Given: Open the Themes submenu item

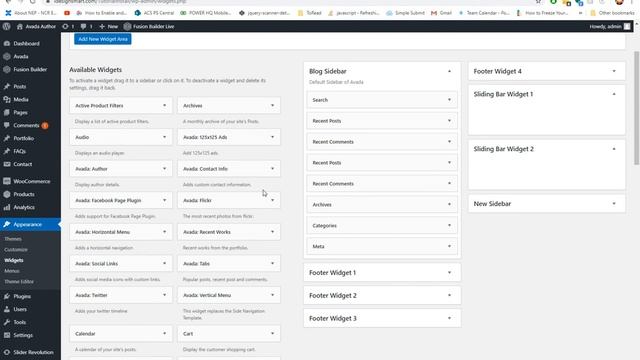Looking at the screenshot, I should pos(13,239).
